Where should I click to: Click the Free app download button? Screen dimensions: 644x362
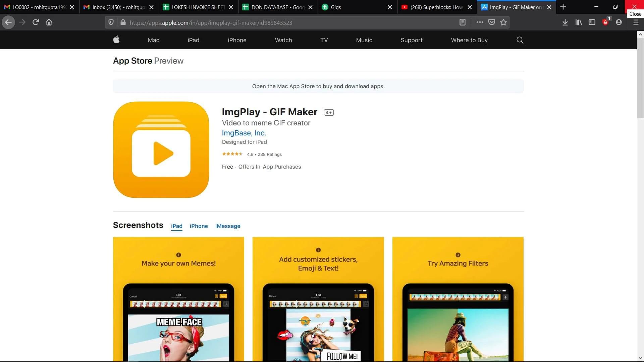click(227, 167)
